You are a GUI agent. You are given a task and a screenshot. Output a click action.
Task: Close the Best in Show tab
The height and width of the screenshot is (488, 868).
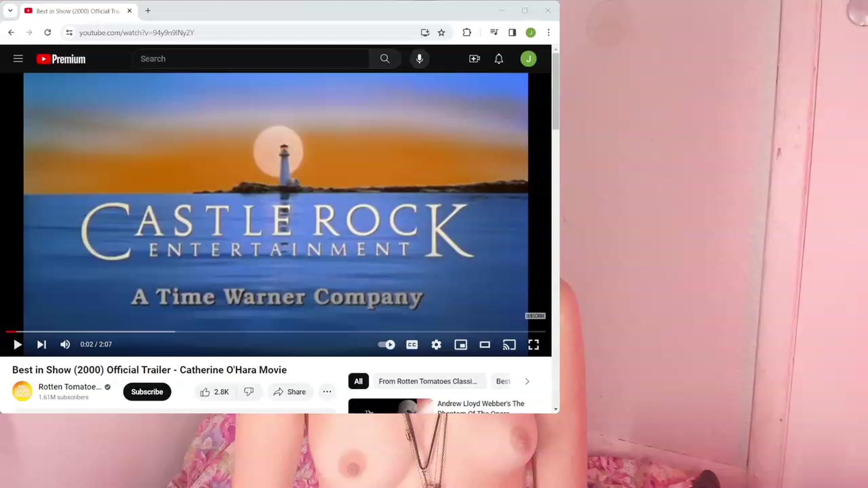pyautogui.click(x=129, y=10)
